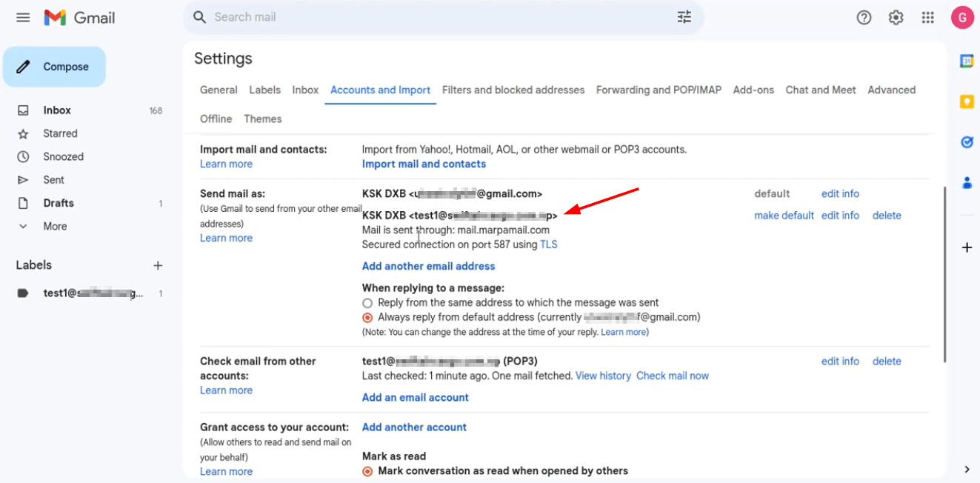Click the Compose button
This screenshot has height=483, width=980.
point(54,67)
